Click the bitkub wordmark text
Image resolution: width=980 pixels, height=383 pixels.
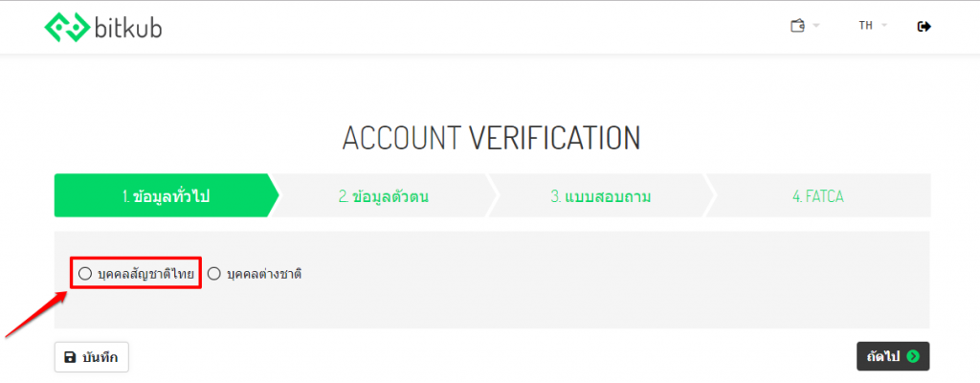pos(128,28)
